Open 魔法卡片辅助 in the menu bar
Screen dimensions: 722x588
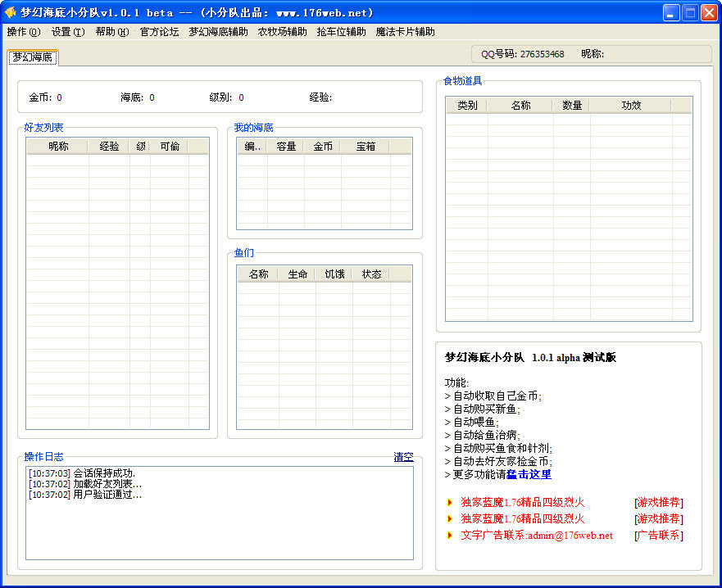(x=405, y=32)
